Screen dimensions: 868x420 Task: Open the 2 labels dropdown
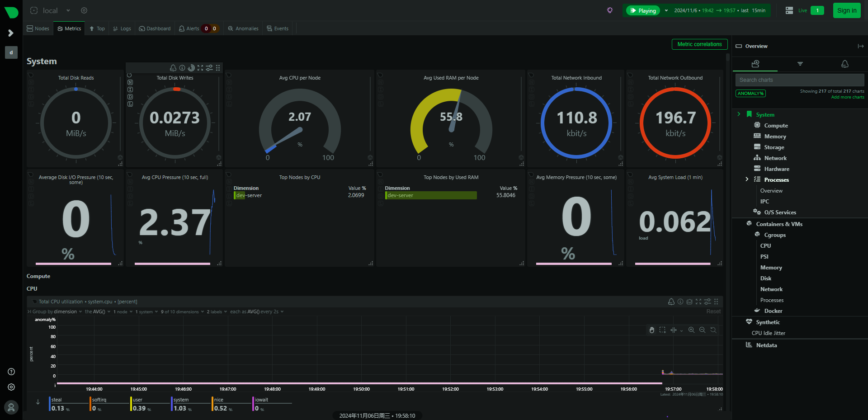click(x=217, y=312)
